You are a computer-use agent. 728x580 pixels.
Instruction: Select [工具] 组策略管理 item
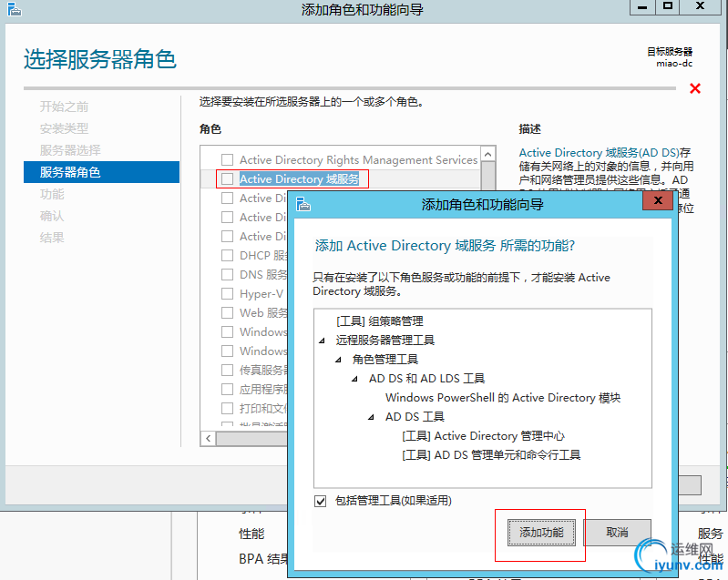coord(379,321)
